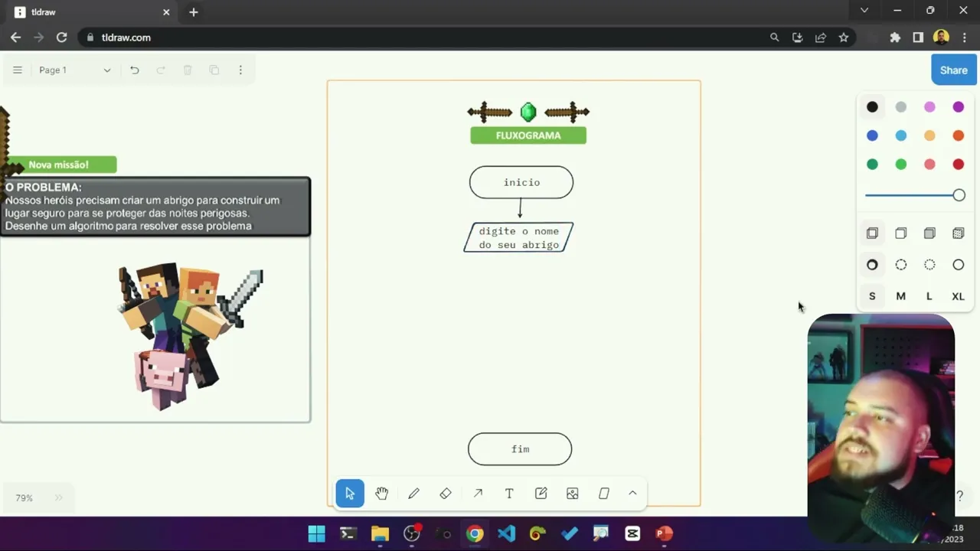The width and height of the screenshot is (980, 551).
Task: Select the Image asset tool
Action: pyautogui.click(x=572, y=494)
